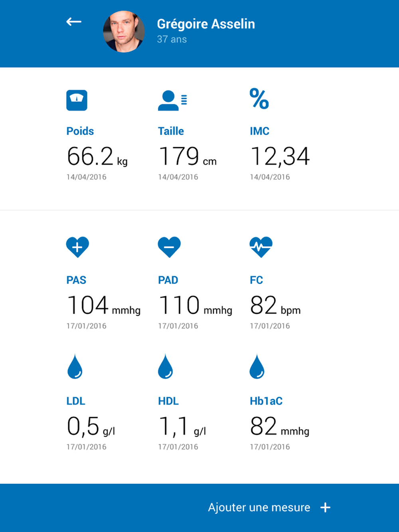Image resolution: width=399 pixels, height=532 pixels.
Task: Tap the IMC percent icon
Action: click(x=259, y=99)
